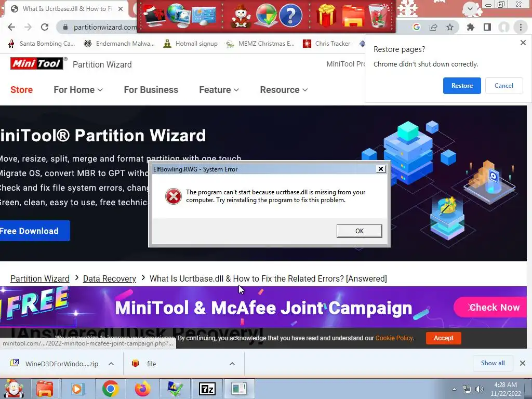Open the 7-Zip taskbar icon

point(207,389)
